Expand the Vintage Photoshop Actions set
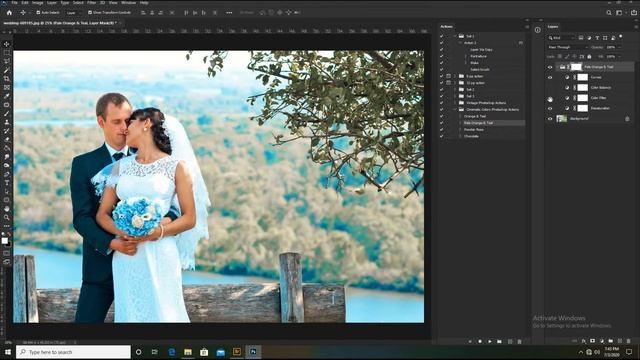Image resolution: width=640 pixels, height=360 pixels. coord(455,103)
